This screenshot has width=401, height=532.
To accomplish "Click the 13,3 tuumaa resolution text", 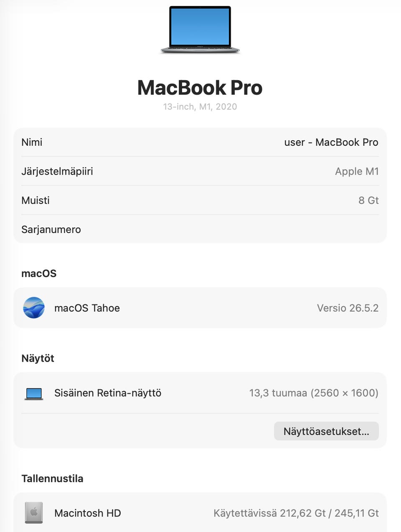I will (x=314, y=393).
